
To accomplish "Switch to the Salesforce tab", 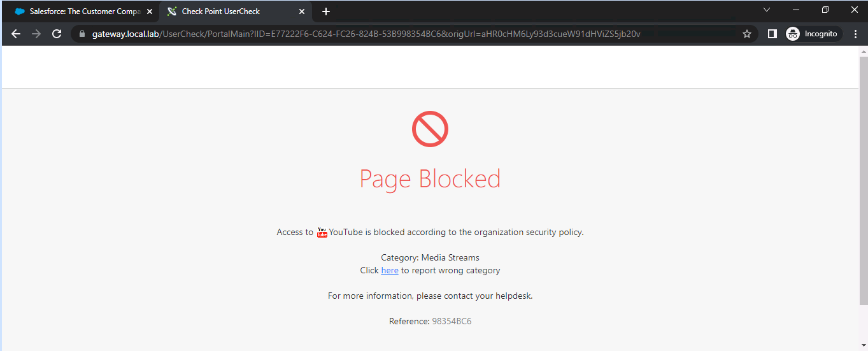I will [83, 11].
